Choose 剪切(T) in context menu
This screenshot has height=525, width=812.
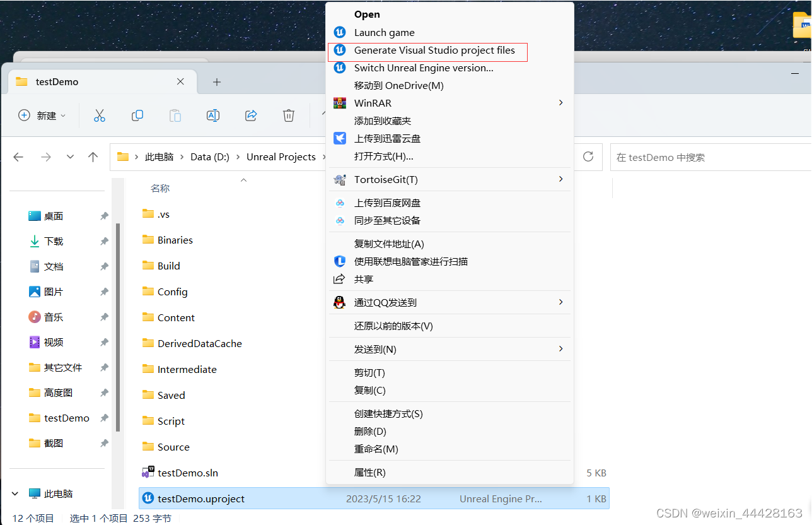click(449, 372)
